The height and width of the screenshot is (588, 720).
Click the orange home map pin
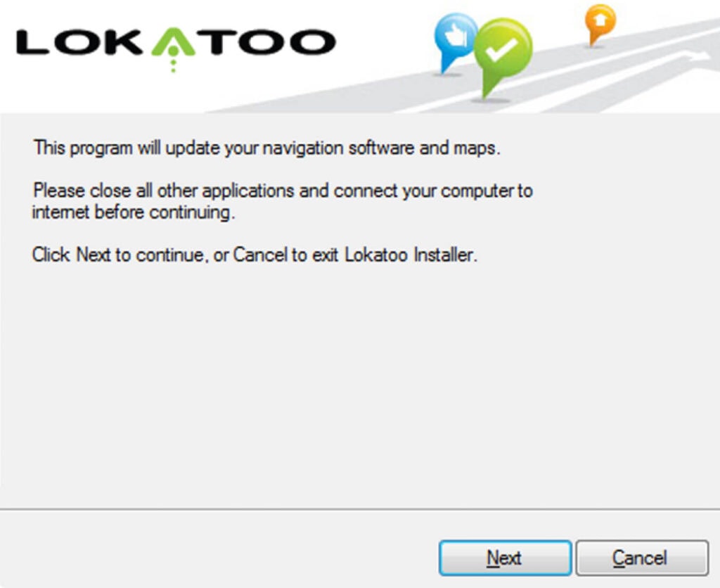[599, 24]
